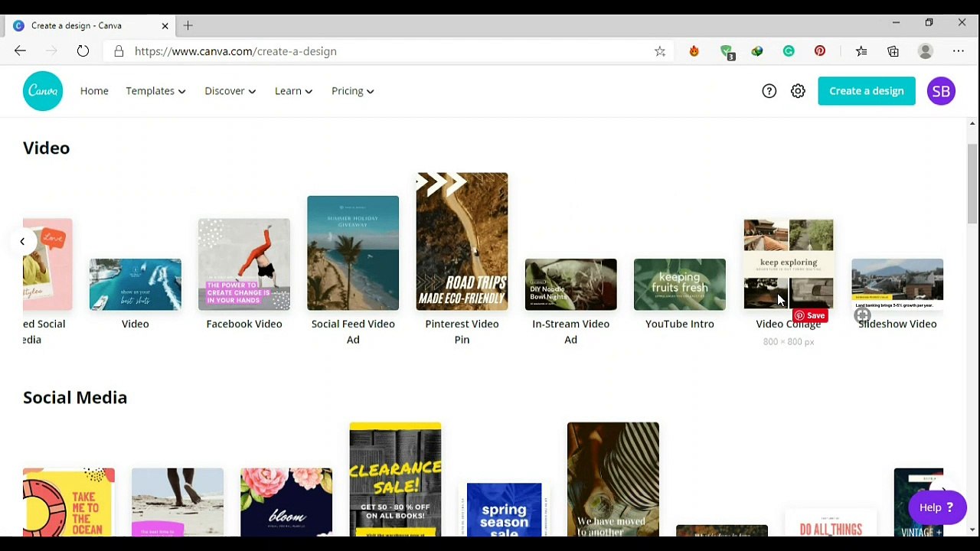Expand the Templates menu

coord(155,91)
